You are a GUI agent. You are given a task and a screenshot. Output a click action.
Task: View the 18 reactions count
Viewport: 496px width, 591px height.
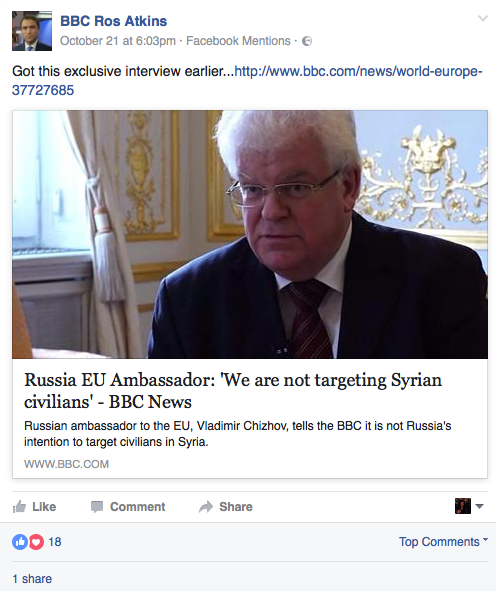point(55,542)
